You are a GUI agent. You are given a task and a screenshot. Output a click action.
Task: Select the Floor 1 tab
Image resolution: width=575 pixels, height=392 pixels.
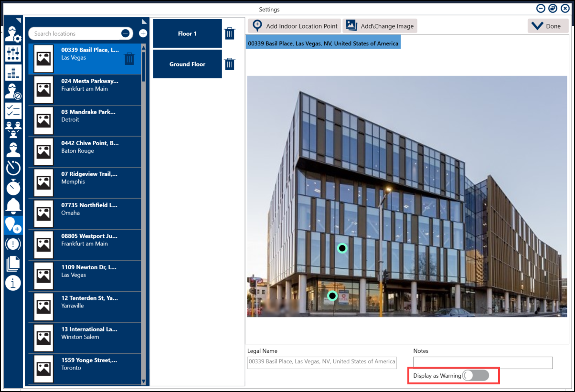click(x=187, y=34)
